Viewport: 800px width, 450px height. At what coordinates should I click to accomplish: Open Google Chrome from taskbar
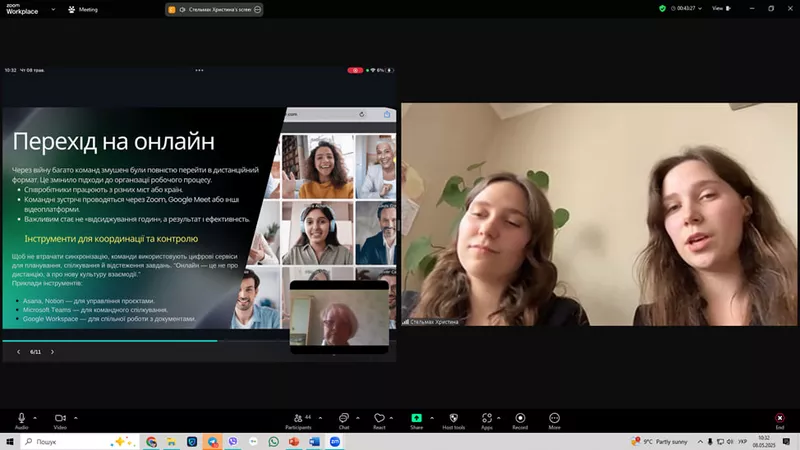[x=152, y=442]
